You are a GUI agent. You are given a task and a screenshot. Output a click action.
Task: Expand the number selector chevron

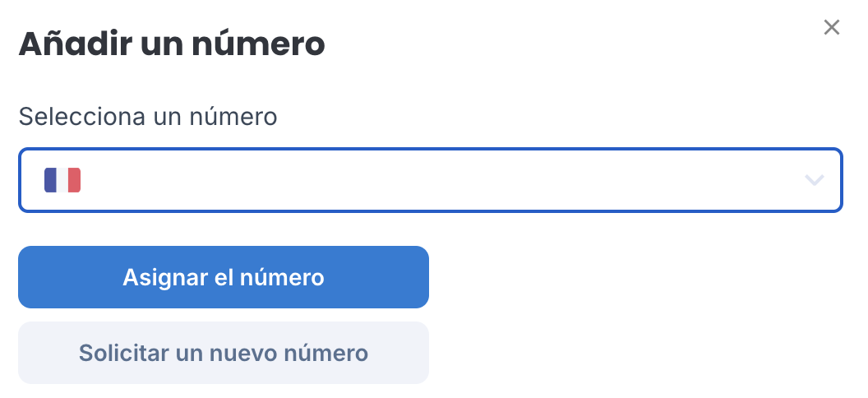click(x=815, y=180)
